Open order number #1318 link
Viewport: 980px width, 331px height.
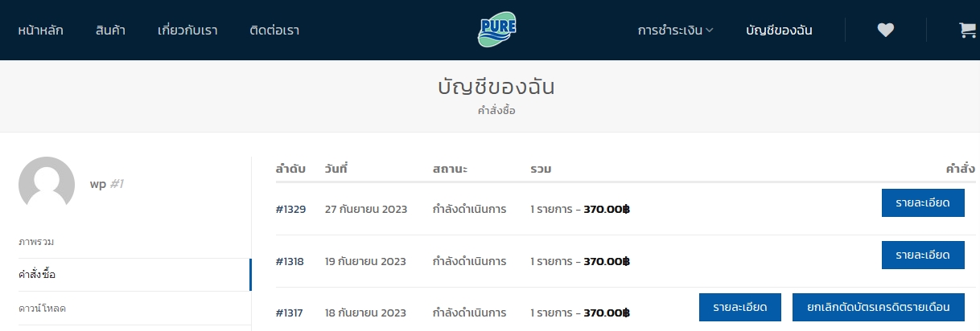click(x=290, y=261)
